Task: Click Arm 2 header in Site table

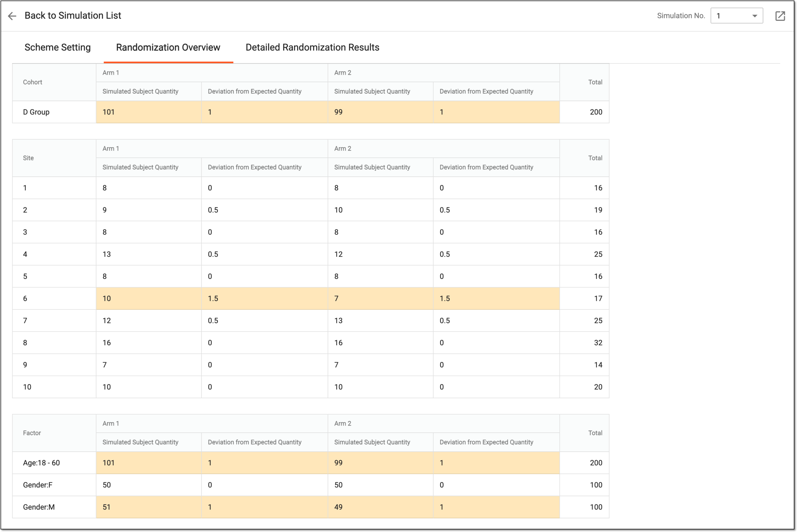Action: [343, 148]
